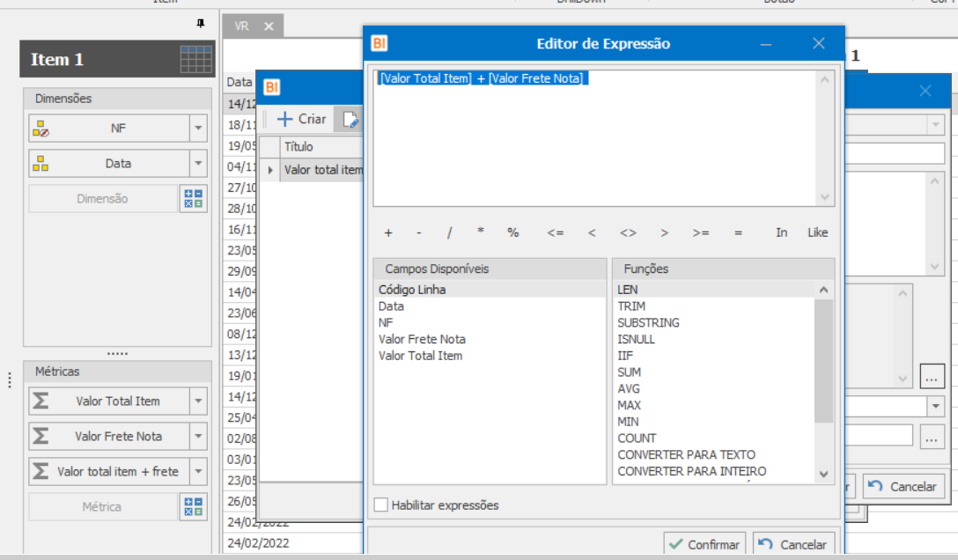Image resolution: width=958 pixels, height=560 pixels.
Task: Open lower combo box in background dialog
Action: [x=935, y=406]
